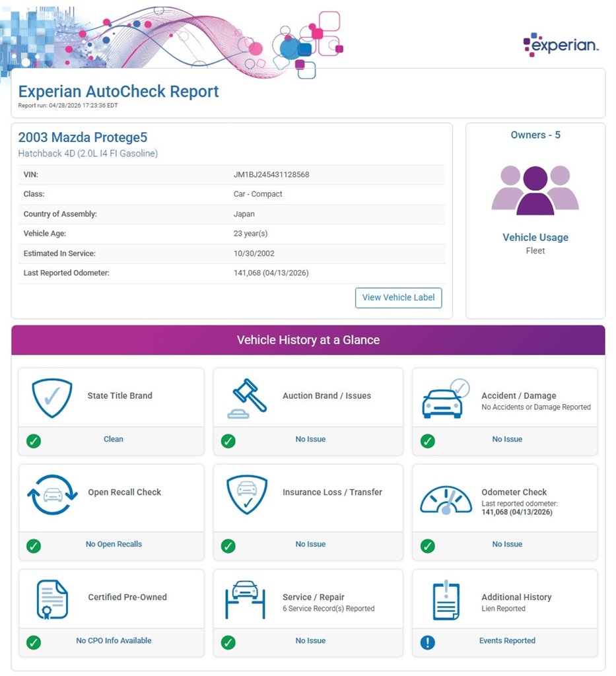The height and width of the screenshot is (676, 616).
Task: Click the State Title Brand shield icon
Action: (51, 398)
